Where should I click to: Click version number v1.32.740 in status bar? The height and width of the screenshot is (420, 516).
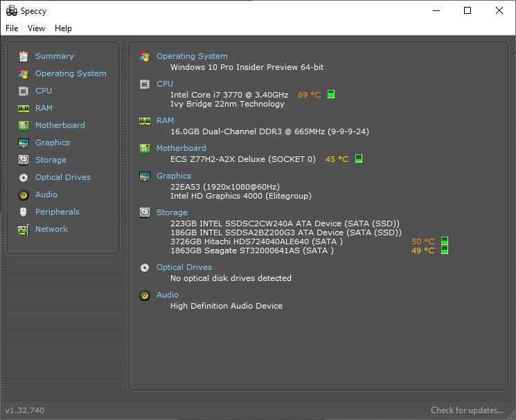[25, 410]
